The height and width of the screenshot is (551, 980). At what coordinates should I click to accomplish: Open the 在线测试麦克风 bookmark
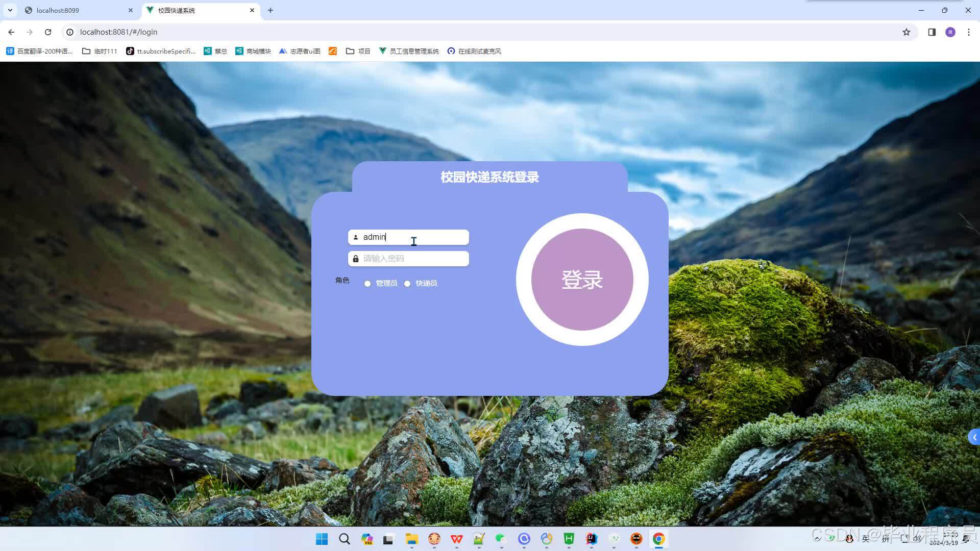click(x=474, y=51)
